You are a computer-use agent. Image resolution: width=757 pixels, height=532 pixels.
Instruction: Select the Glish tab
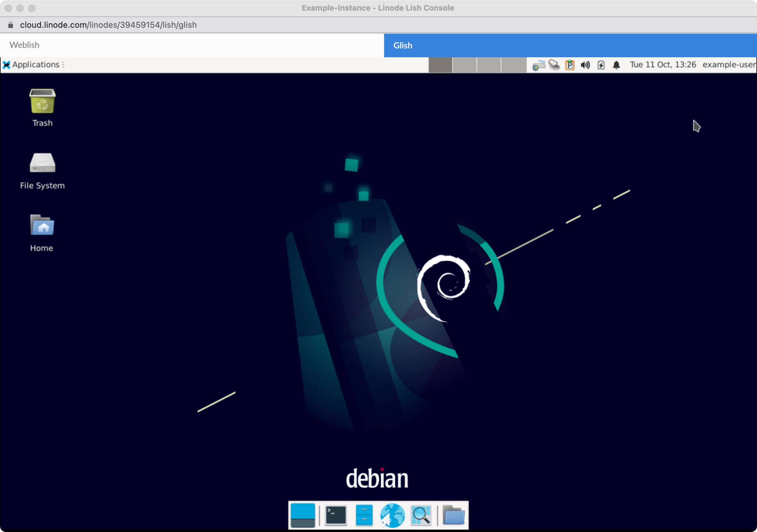point(403,45)
